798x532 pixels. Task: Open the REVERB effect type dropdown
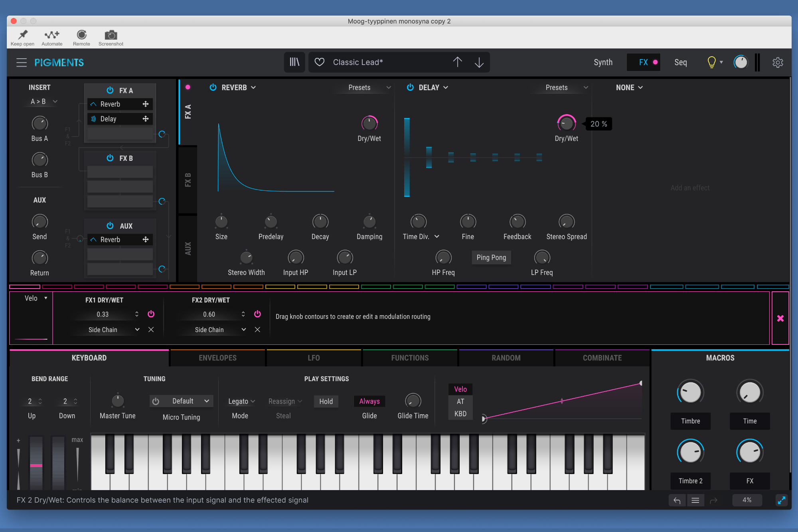tap(239, 87)
